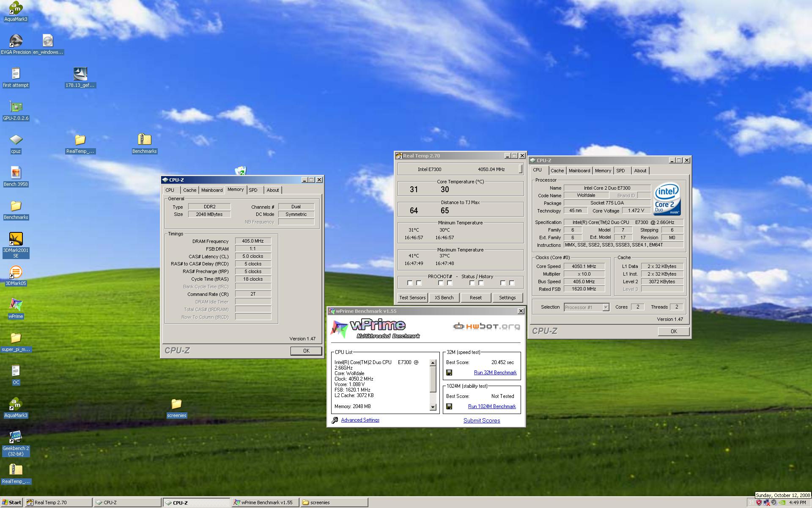Click the NVIDIA tray icon
This screenshot has height=508, width=812.
782,502
